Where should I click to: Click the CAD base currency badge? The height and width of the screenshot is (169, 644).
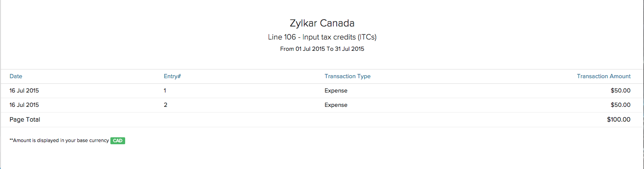118,141
